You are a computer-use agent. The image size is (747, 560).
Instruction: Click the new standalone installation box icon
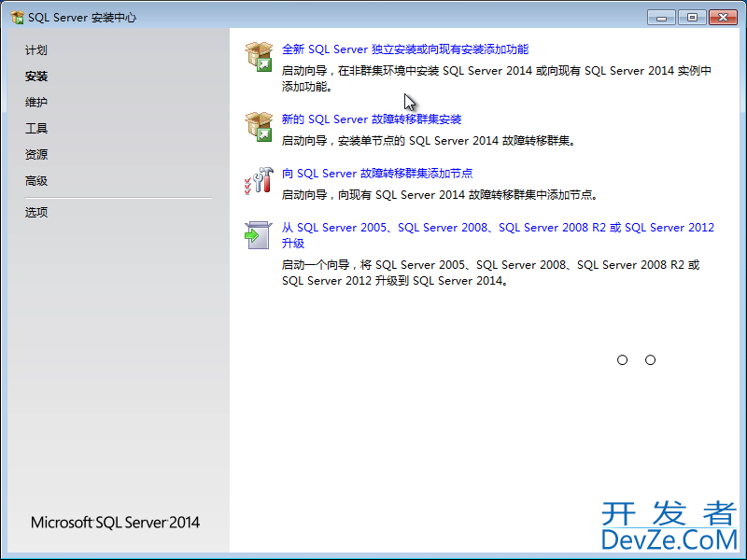click(259, 57)
